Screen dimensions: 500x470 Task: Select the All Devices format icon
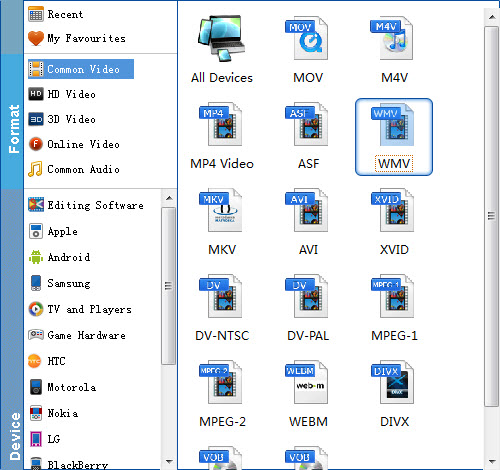[x=221, y=38]
